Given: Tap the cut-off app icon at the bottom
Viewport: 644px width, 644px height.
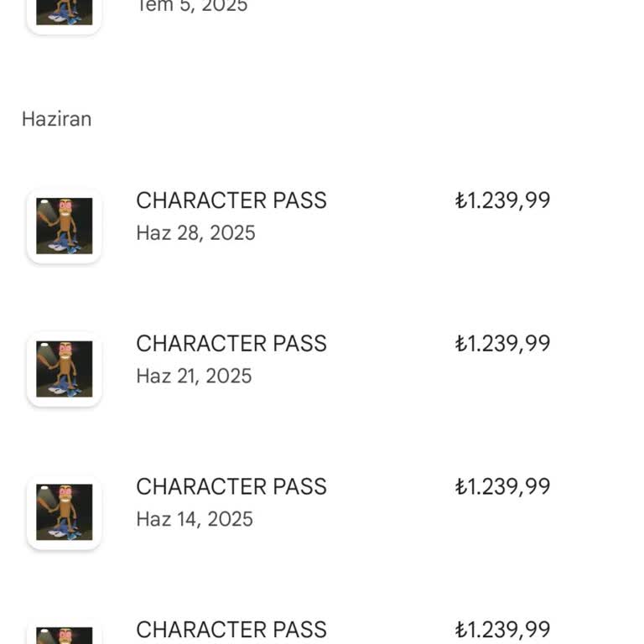Looking at the screenshot, I should 65,633.
